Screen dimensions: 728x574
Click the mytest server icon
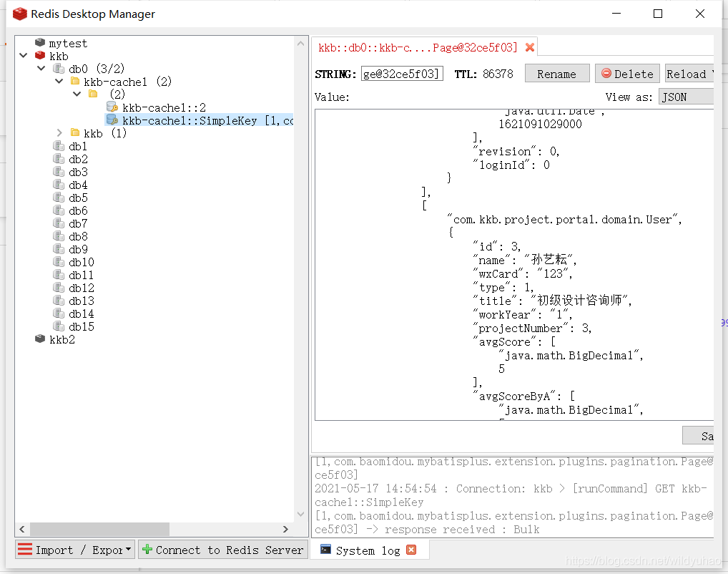pos(40,44)
